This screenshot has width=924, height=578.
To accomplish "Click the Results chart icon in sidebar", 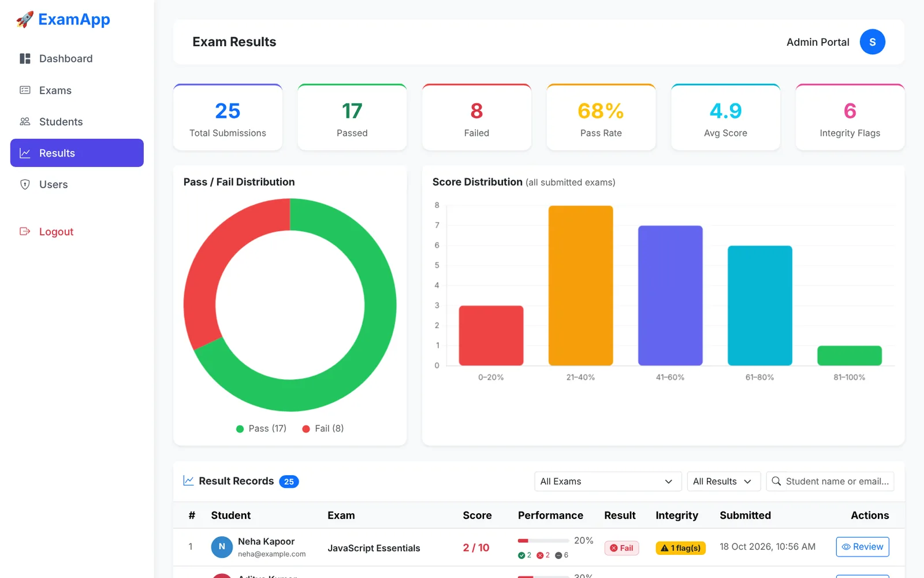I will click(25, 153).
